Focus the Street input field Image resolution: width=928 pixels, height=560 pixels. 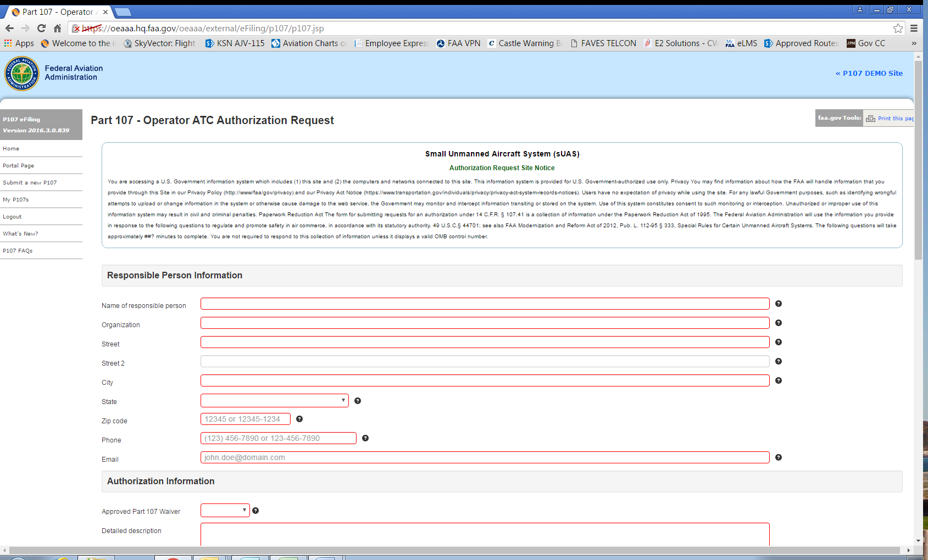[485, 342]
